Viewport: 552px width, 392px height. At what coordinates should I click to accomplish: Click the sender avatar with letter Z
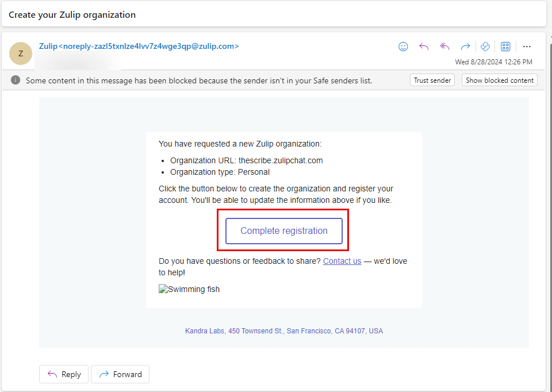point(21,53)
